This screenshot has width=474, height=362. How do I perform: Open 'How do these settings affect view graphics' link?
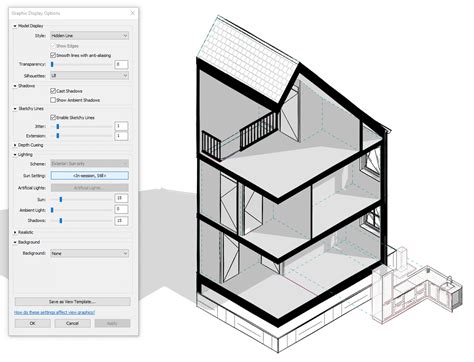(54, 312)
